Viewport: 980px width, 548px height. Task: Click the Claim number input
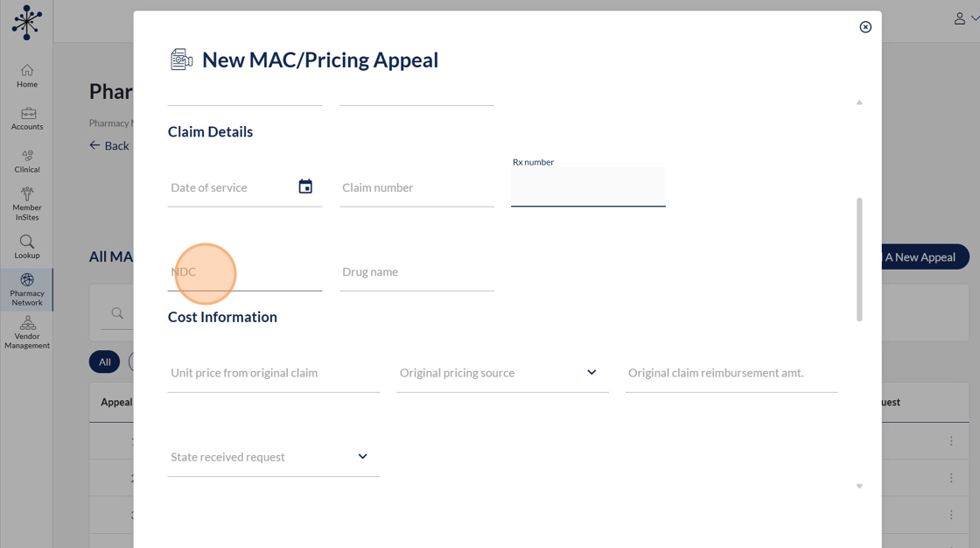coord(416,188)
